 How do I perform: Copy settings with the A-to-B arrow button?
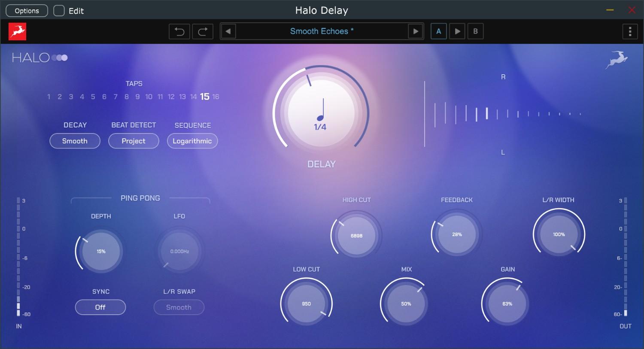(x=457, y=31)
